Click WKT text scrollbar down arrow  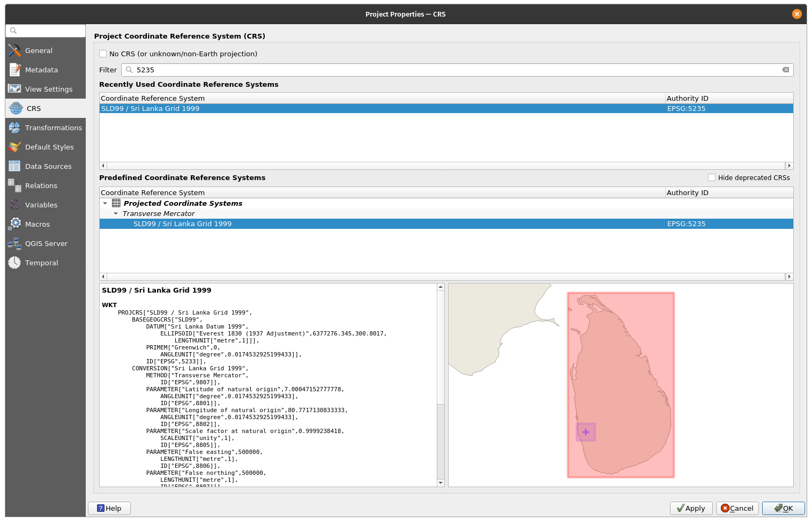[x=441, y=483]
